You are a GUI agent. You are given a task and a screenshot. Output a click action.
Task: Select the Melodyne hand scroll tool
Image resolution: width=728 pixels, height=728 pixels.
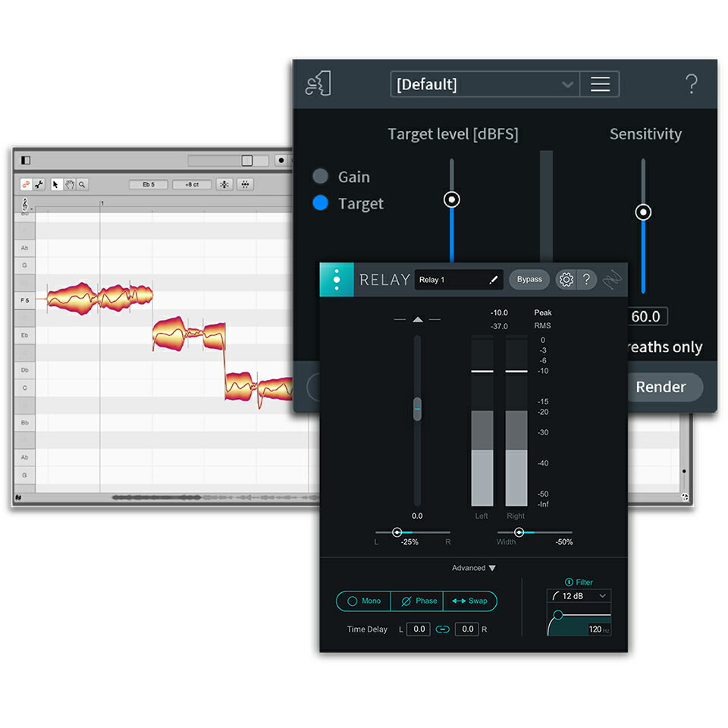[x=69, y=184]
